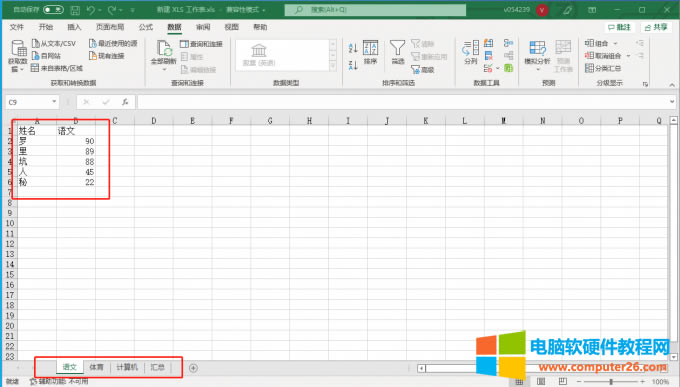Click Text to Columns (分列)
Viewport: 680px width, 387px height.
coord(471,52)
